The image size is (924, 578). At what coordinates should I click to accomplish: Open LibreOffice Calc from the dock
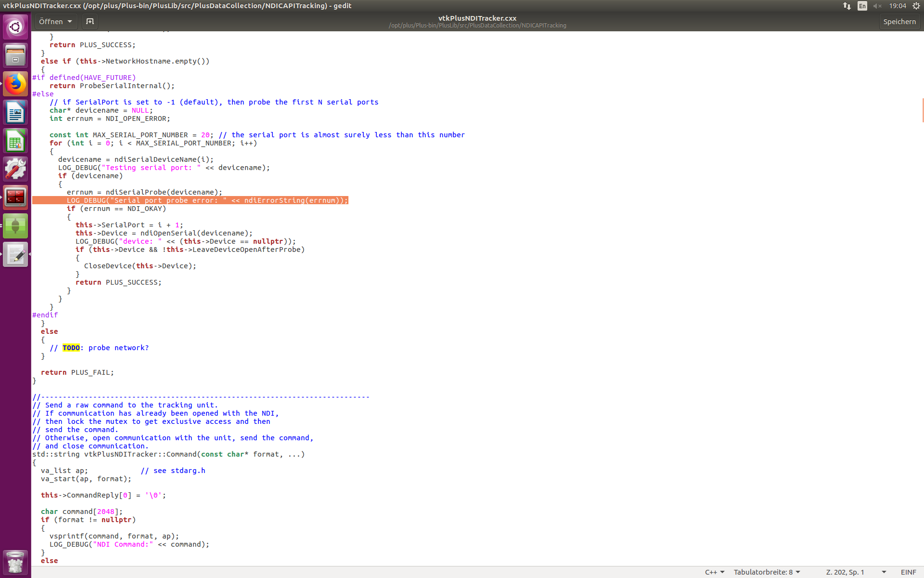click(x=15, y=141)
